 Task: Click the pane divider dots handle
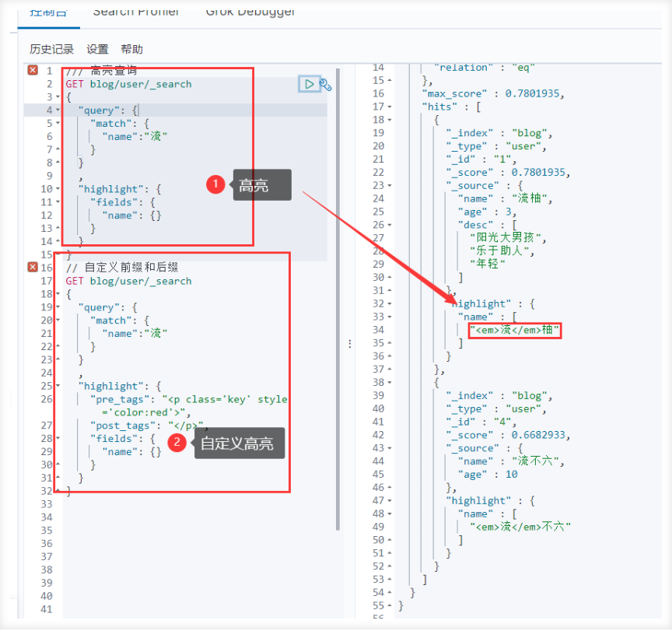click(x=350, y=343)
